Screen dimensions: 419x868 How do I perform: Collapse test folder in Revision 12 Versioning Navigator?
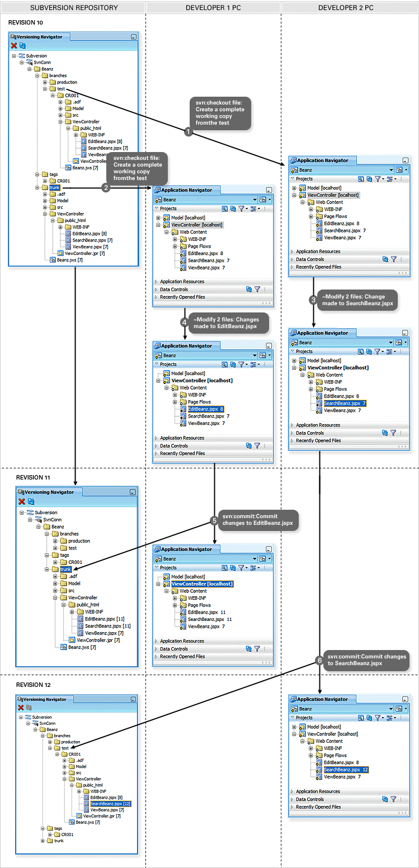pos(49,748)
